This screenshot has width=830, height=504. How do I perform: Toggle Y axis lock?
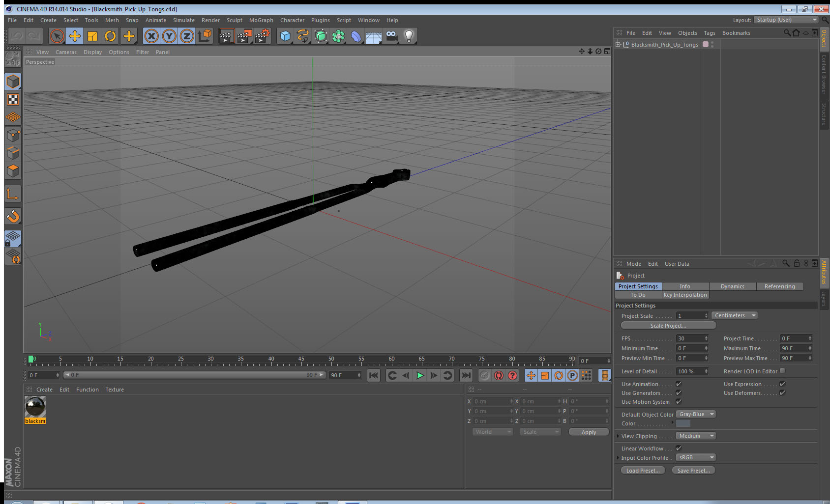click(169, 36)
